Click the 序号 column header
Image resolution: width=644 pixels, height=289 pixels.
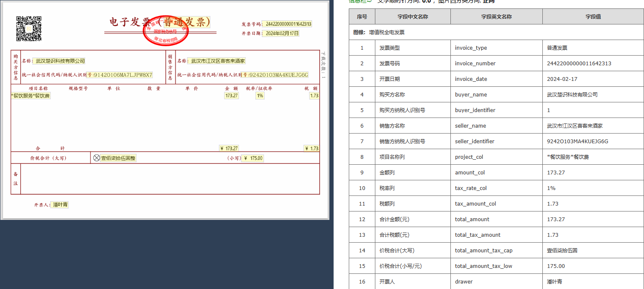click(x=362, y=17)
